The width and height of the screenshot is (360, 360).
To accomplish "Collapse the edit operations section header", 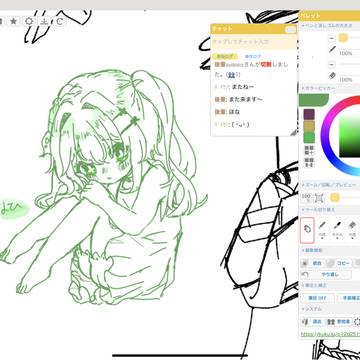I will 330,250.
